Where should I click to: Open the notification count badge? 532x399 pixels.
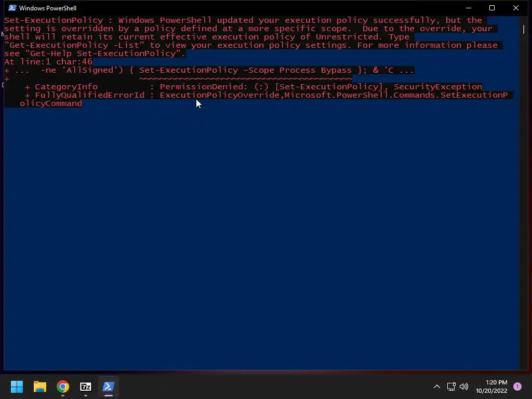[517, 387]
